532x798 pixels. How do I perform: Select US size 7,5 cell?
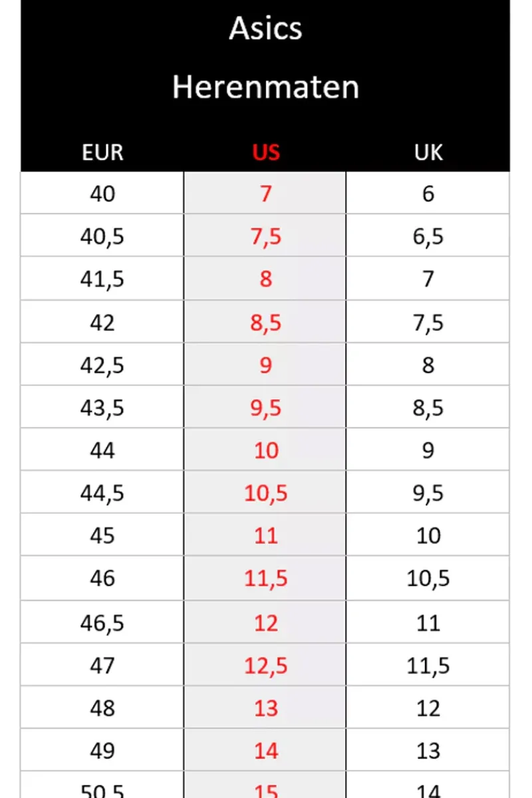pyautogui.click(x=265, y=236)
